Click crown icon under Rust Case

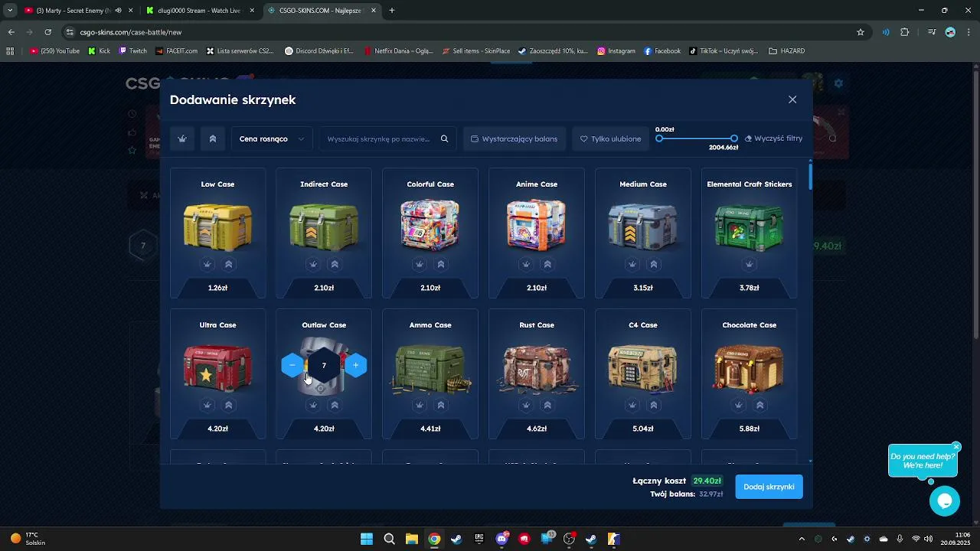click(526, 405)
